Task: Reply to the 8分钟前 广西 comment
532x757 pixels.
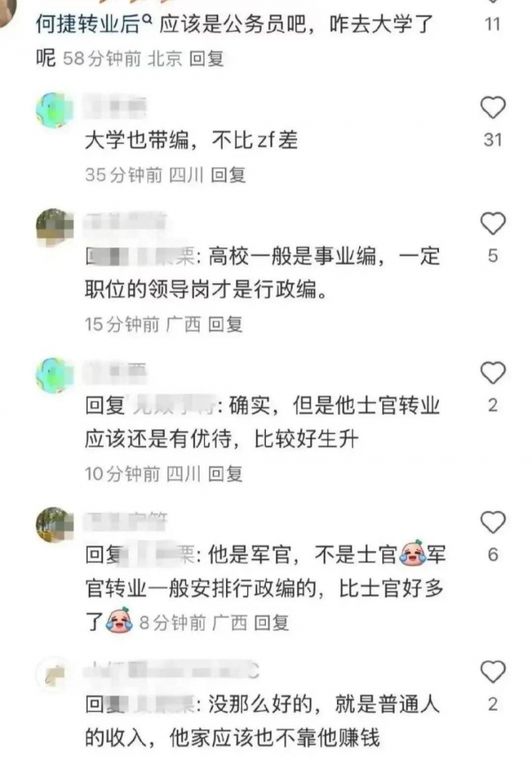Action: 271,623
